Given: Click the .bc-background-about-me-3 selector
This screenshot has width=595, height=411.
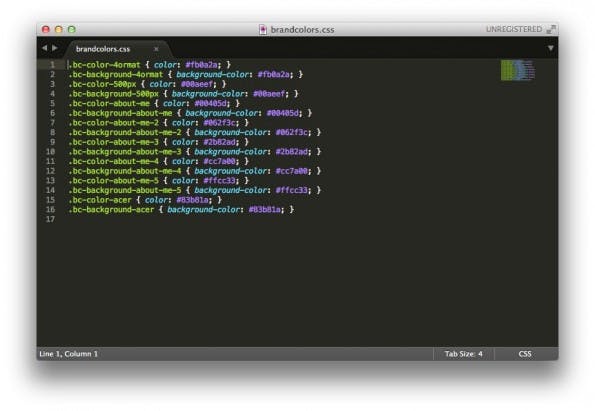Looking at the screenshot, I should point(125,152).
